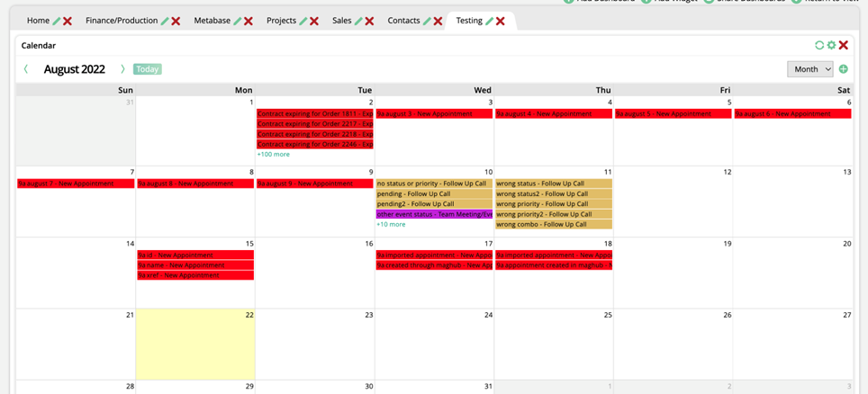This screenshot has height=394, width=868.
Task: Open '9a august 5 - New Appointment' event
Action: tap(674, 114)
